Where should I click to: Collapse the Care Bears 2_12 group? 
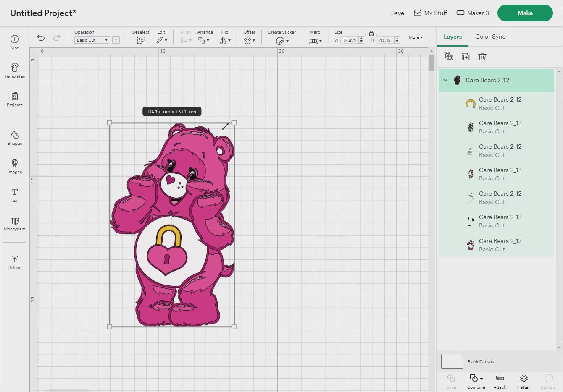point(445,80)
